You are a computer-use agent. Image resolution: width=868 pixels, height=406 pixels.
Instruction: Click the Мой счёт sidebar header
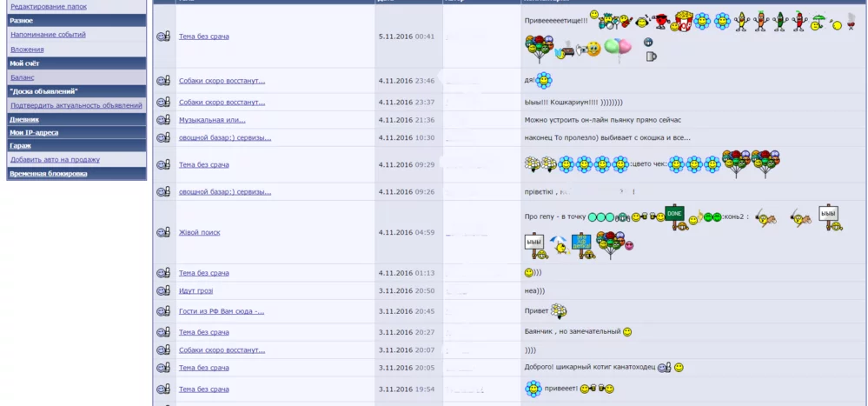coord(76,63)
